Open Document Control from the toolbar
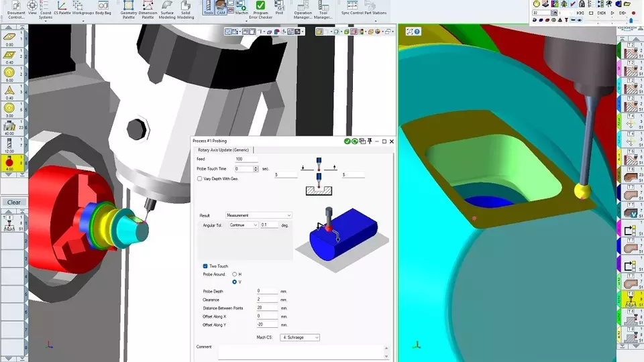Image resolution: width=644 pixels, height=362 pixels. click(x=16, y=10)
